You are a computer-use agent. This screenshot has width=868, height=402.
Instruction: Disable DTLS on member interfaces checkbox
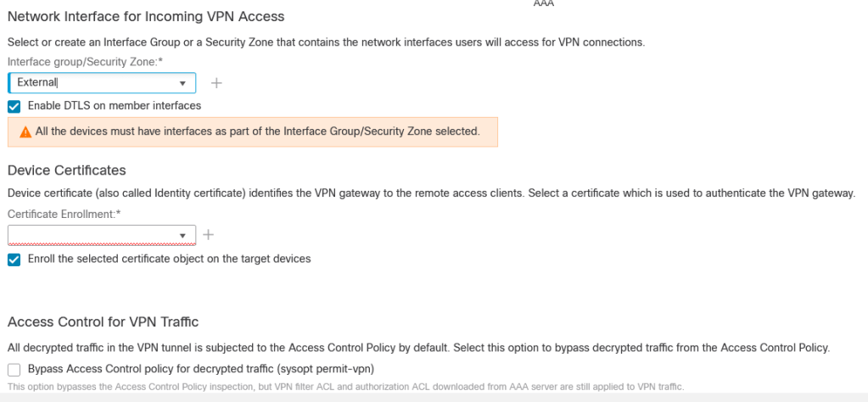[14, 106]
